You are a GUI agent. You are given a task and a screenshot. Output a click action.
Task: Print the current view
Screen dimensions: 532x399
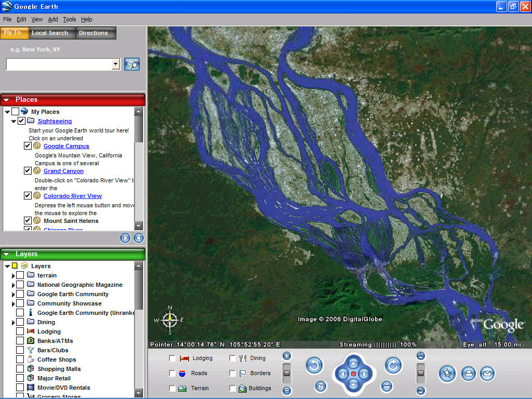(469, 374)
